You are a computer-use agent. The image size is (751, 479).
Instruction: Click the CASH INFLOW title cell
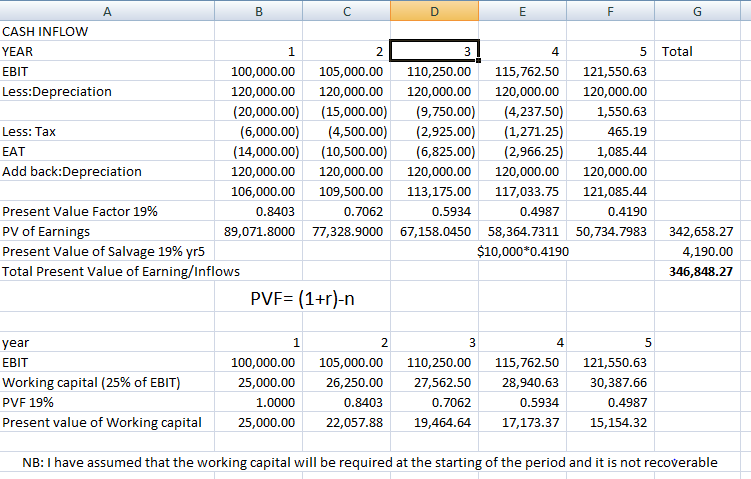click(x=45, y=31)
